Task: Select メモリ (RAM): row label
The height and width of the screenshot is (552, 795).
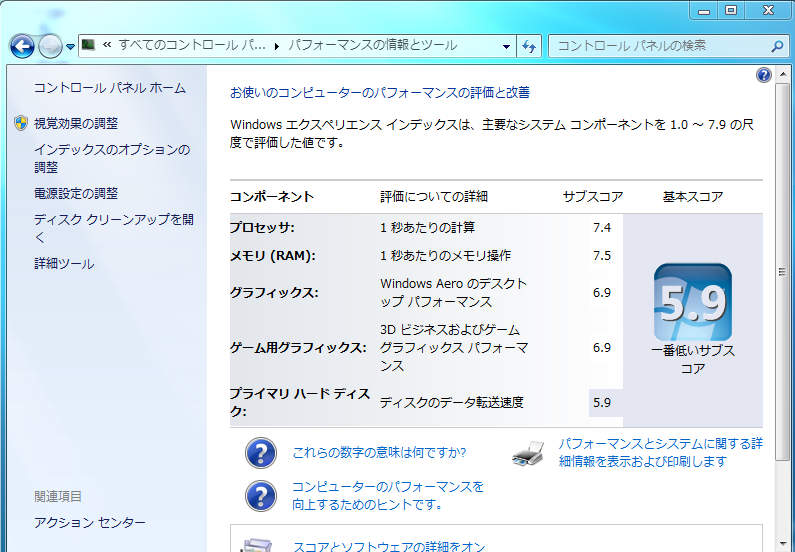Action: [273, 255]
